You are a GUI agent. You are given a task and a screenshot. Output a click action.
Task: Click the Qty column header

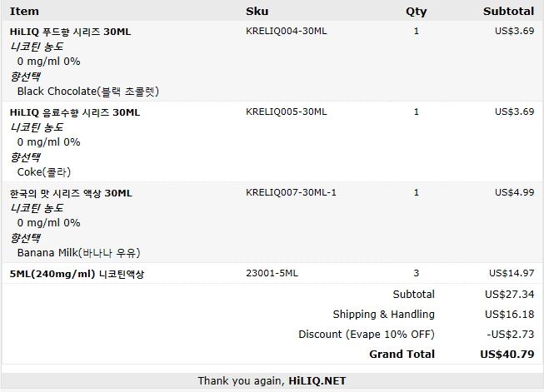click(x=416, y=12)
